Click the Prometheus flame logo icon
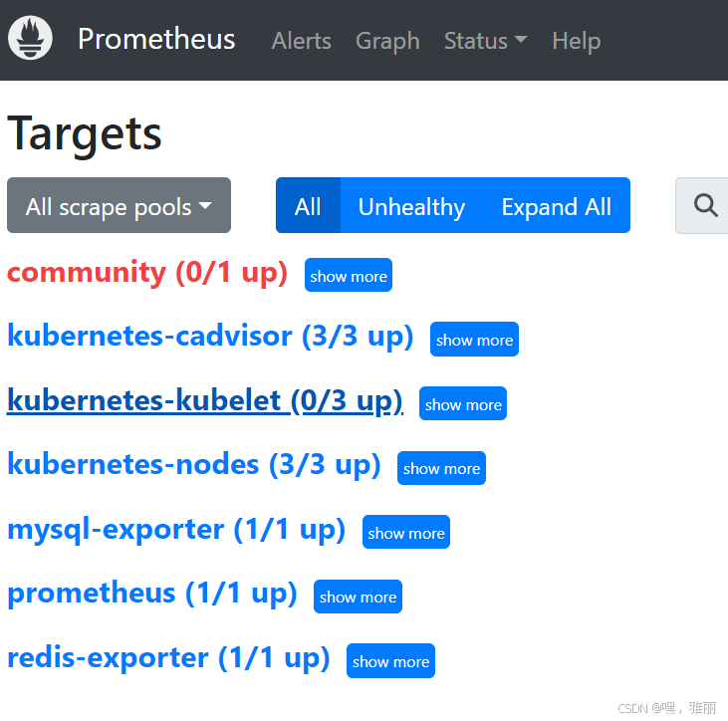The width and height of the screenshot is (728, 721). tap(30, 38)
